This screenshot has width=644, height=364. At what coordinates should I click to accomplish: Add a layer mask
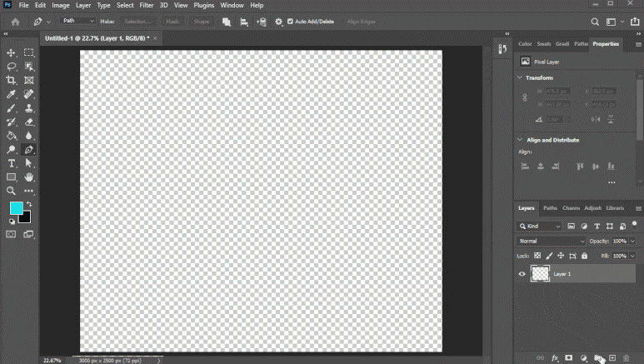coord(569,358)
